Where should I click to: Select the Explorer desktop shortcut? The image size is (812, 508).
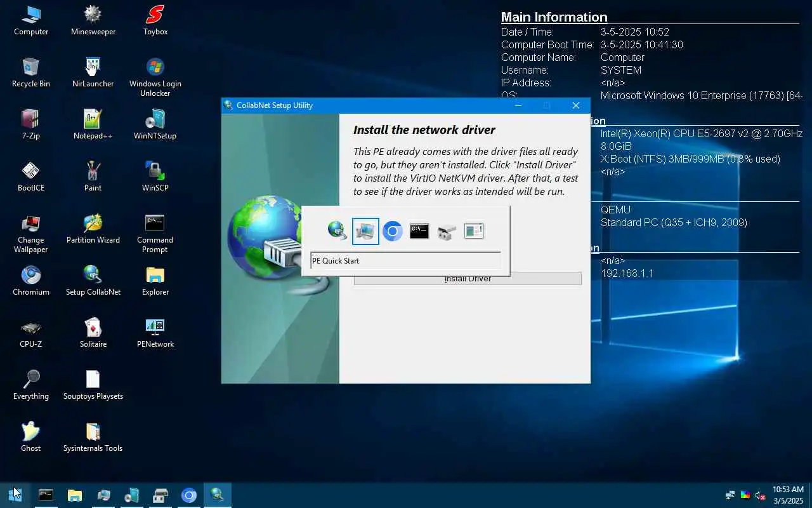[155, 281]
